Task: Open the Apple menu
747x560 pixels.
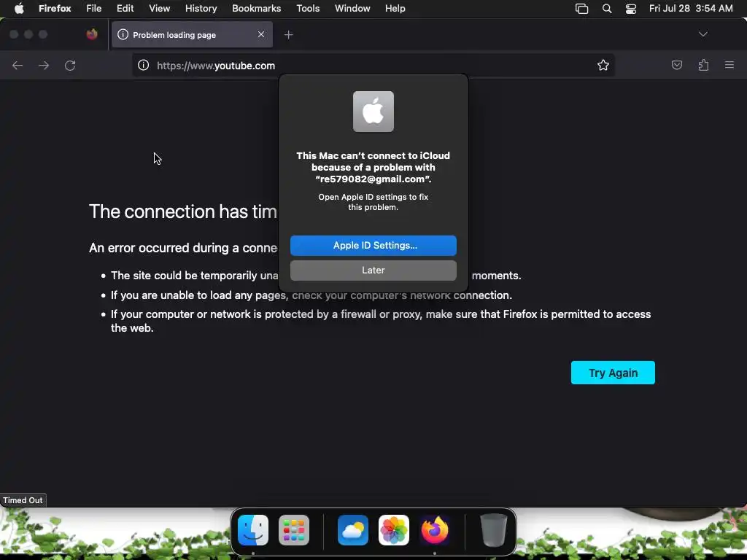Action: tap(19, 8)
